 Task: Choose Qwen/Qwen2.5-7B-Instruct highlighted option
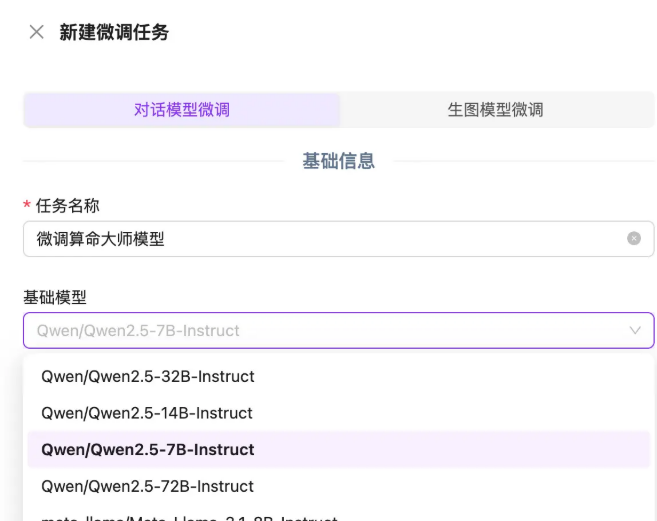coord(339,449)
